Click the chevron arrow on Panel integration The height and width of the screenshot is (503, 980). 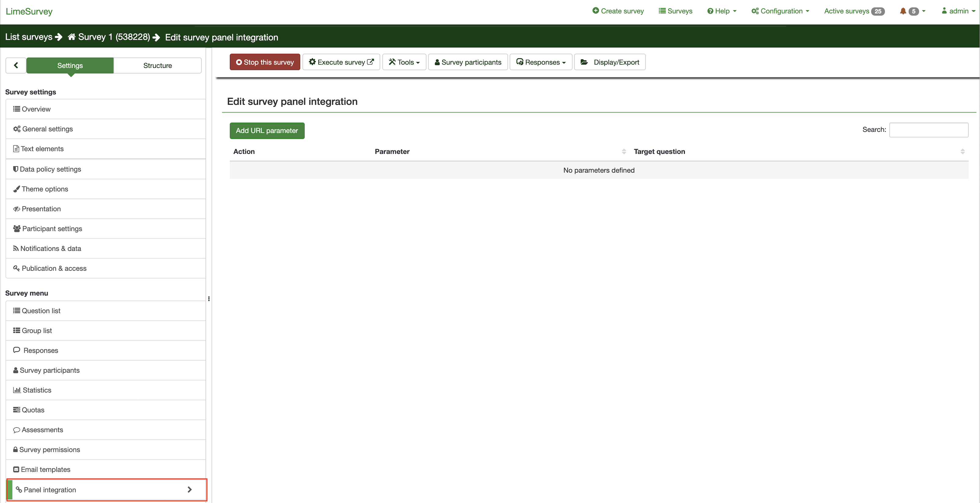click(190, 490)
